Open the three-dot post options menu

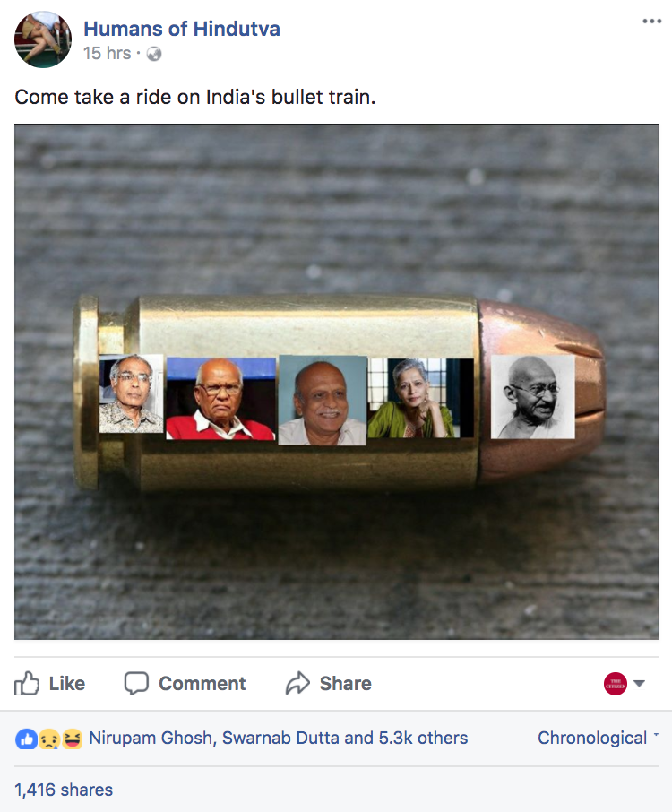(651, 22)
